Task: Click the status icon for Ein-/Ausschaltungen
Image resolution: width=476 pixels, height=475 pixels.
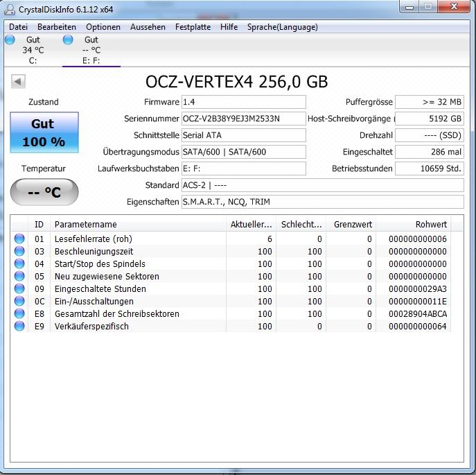Action: point(19,301)
